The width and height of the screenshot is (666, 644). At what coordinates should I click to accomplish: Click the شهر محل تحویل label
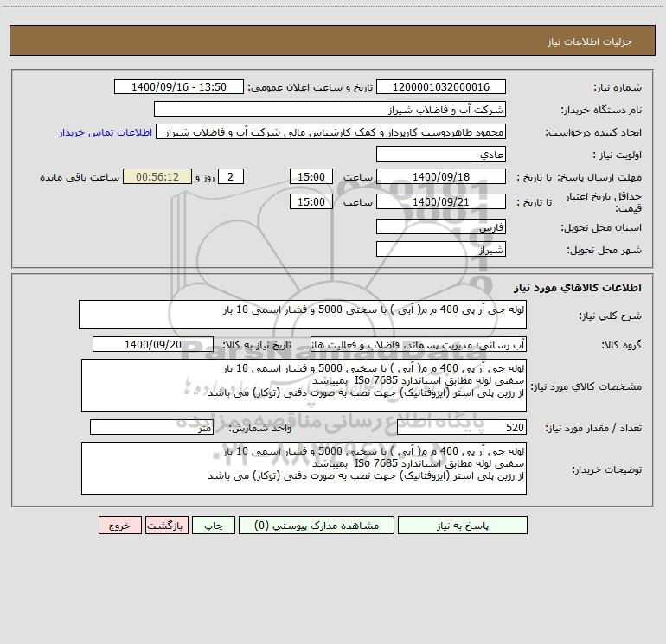tap(605, 250)
